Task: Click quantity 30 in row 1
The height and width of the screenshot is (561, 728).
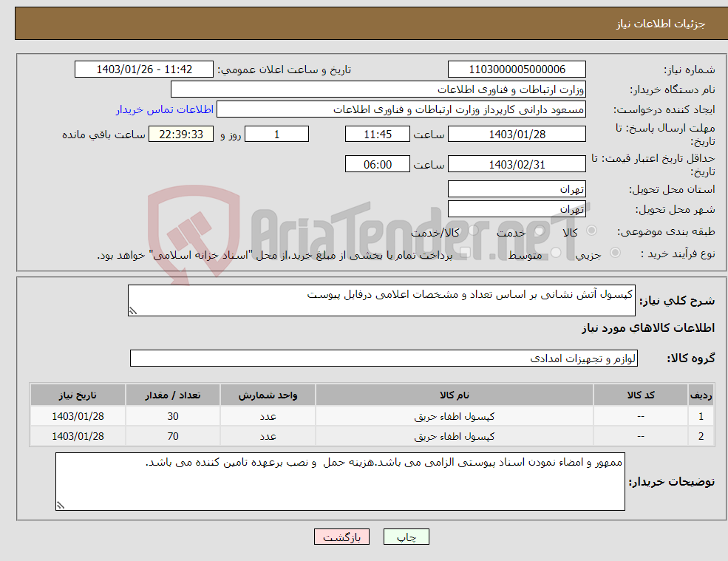Action: tap(173, 417)
